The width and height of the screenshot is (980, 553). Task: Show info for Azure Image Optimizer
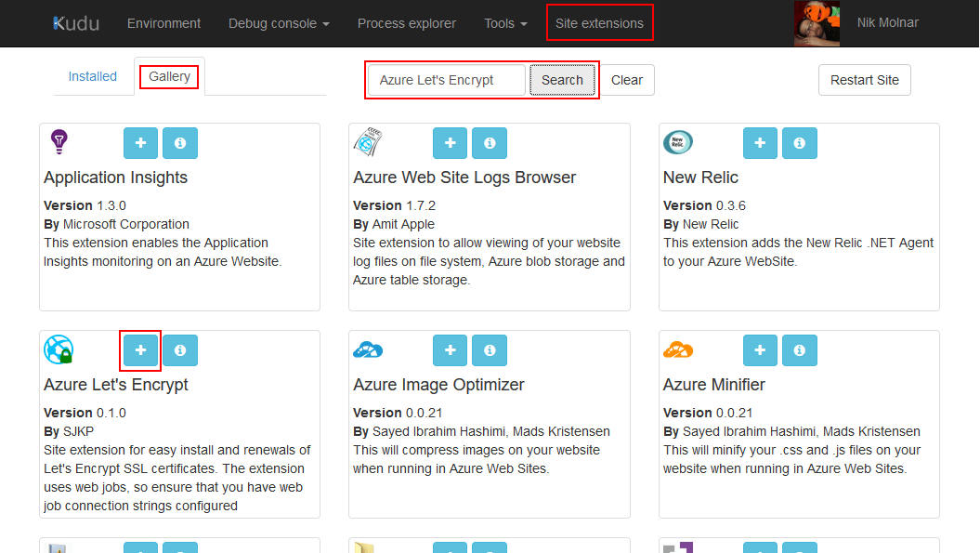(x=490, y=350)
